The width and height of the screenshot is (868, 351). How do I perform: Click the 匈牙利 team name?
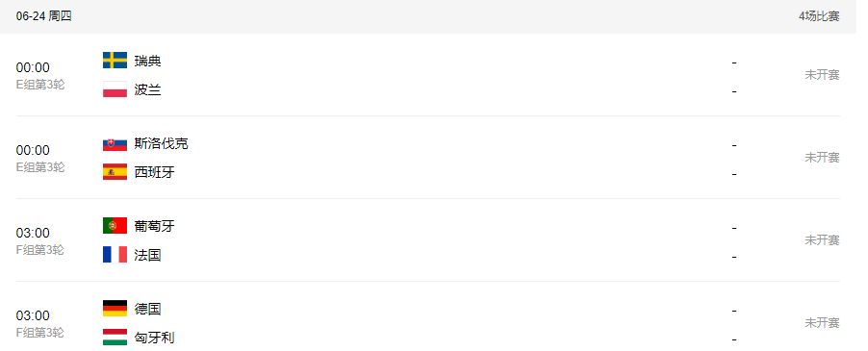point(154,338)
